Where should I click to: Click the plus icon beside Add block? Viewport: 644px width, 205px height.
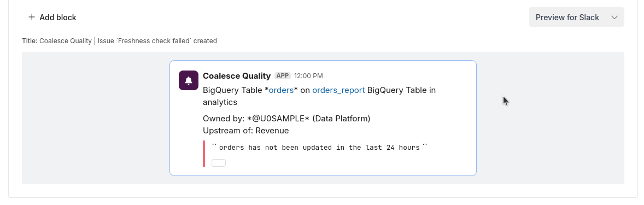(32, 17)
